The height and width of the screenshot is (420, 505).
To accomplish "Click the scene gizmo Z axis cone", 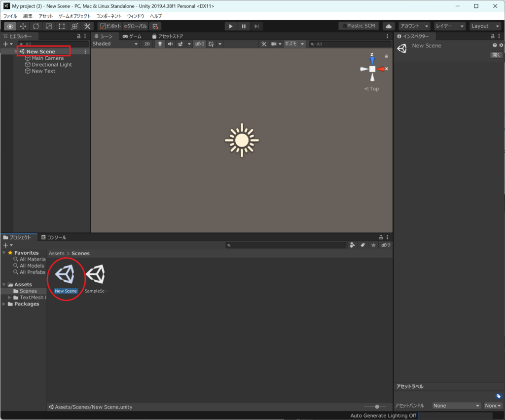I will pos(372,60).
